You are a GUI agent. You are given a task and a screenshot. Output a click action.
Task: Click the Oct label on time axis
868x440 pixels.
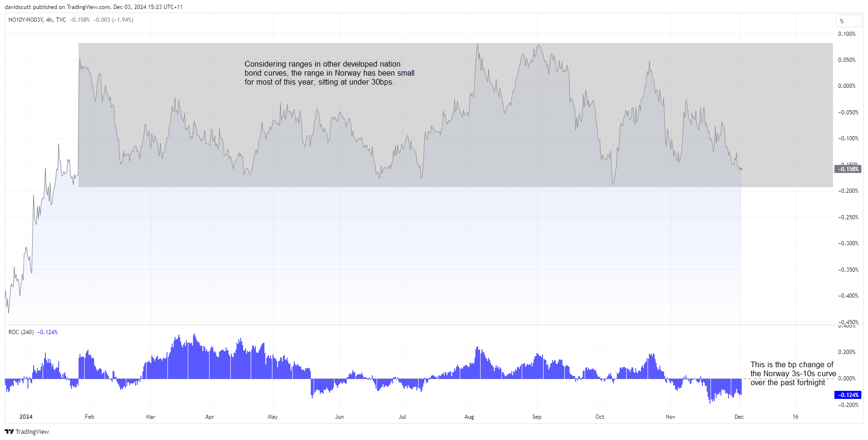[600, 417]
